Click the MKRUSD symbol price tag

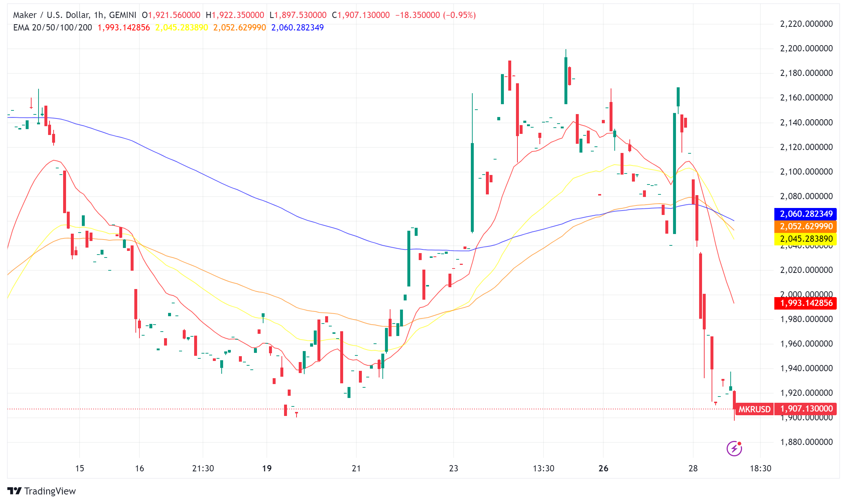pyautogui.click(x=754, y=409)
